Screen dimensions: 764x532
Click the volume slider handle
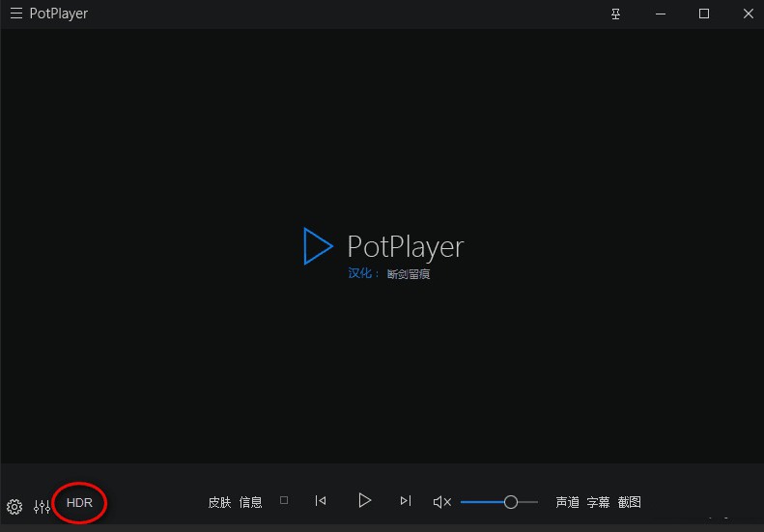tap(511, 502)
